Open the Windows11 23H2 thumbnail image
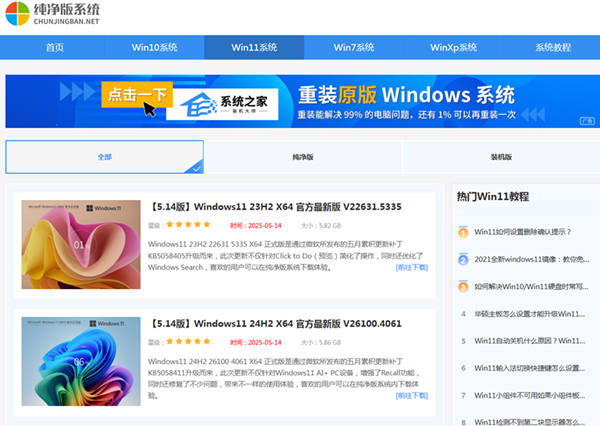The image size is (600, 426). [81, 243]
